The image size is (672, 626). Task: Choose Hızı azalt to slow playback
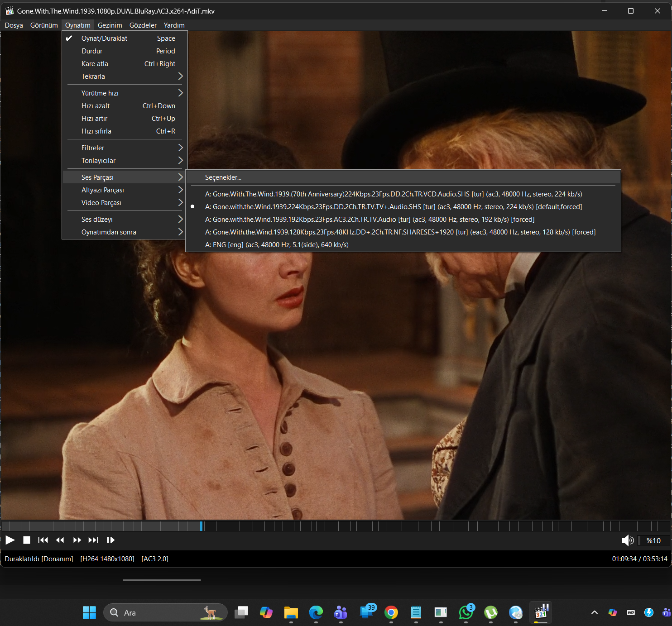pos(125,106)
